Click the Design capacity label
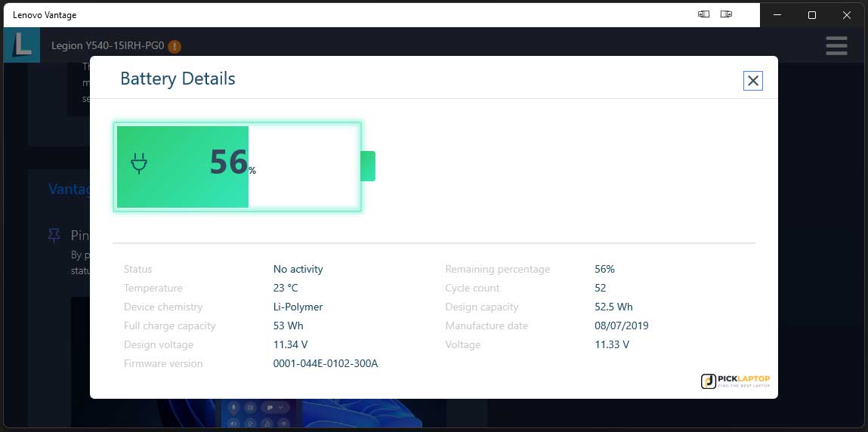This screenshot has height=432, width=868. tap(482, 307)
